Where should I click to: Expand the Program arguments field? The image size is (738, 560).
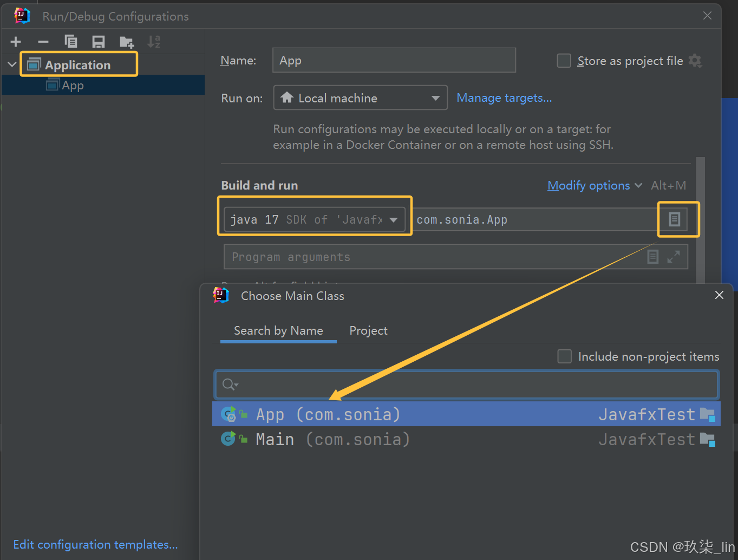(674, 257)
